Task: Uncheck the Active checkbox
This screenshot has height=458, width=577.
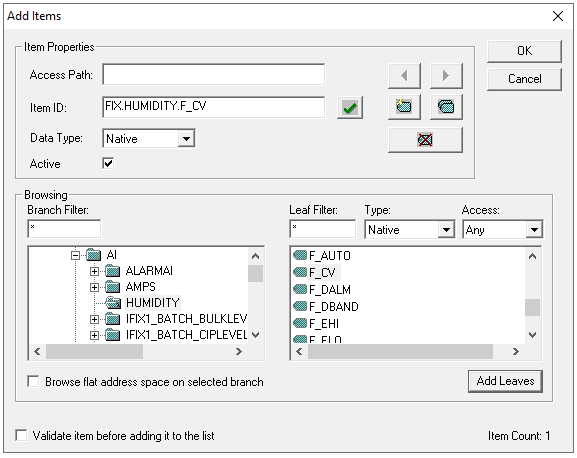Action: click(x=108, y=163)
